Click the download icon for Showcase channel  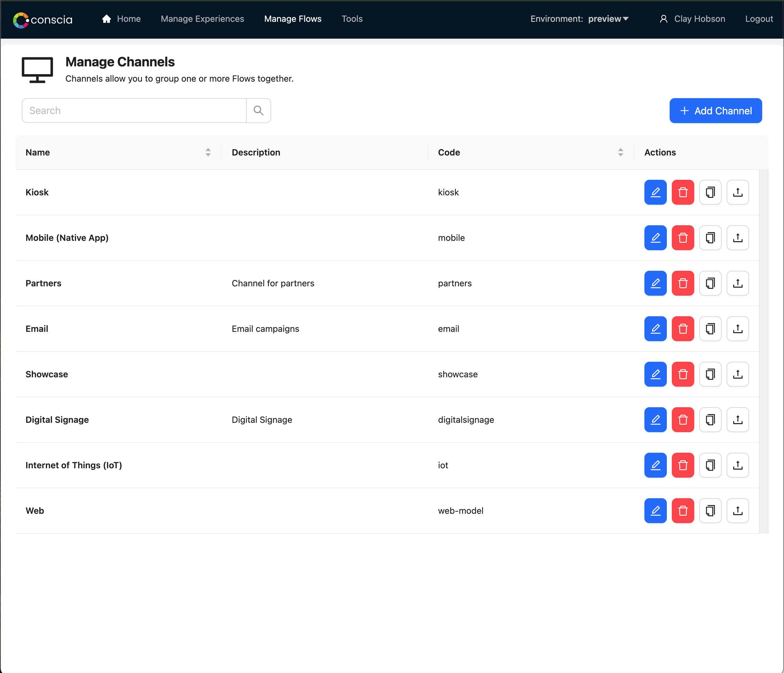(738, 374)
